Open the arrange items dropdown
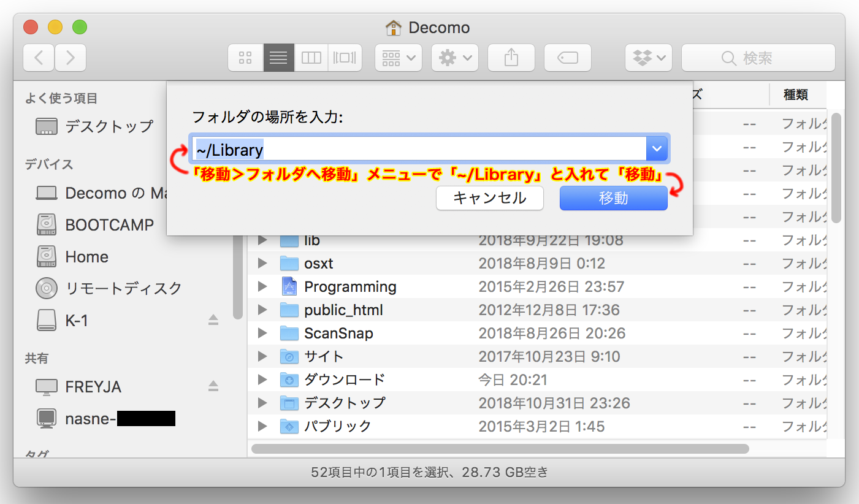This screenshot has height=504, width=859. tap(398, 58)
